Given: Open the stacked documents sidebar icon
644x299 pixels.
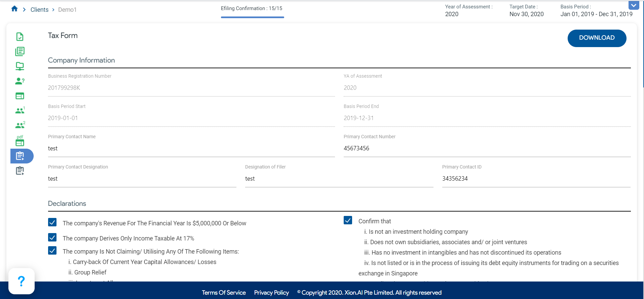Looking at the screenshot, I should point(20,51).
